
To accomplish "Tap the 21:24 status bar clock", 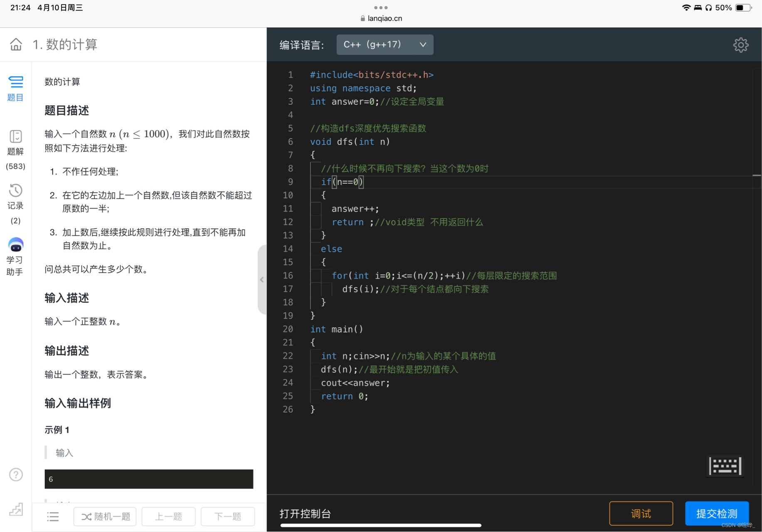I will coord(20,7).
